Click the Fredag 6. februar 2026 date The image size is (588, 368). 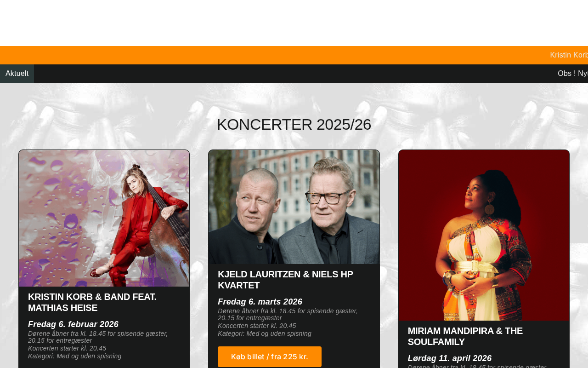(x=73, y=324)
